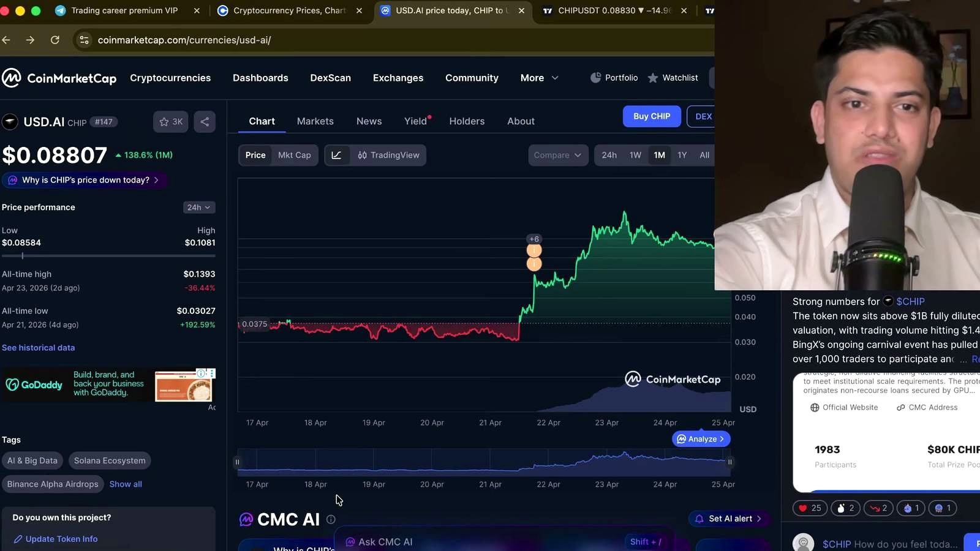Switch to the TradingView chart

(388, 155)
